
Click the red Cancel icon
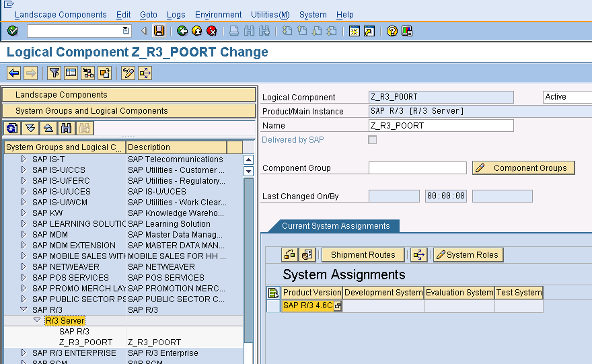click(212, 30)
